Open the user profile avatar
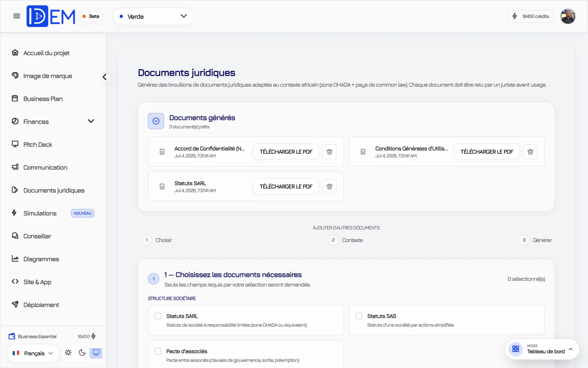Screen dimensions: 588x368 [568, 16]
